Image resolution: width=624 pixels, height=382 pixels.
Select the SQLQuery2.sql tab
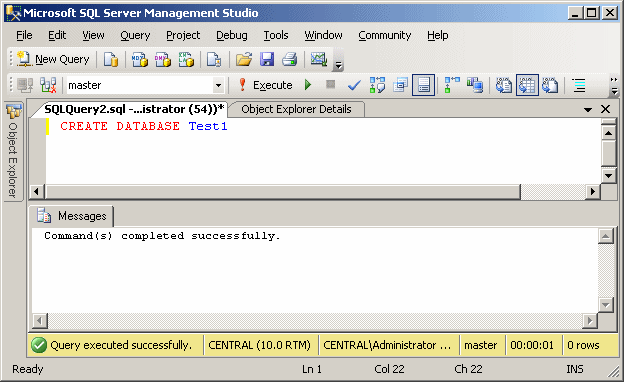[x=134, y=109]
